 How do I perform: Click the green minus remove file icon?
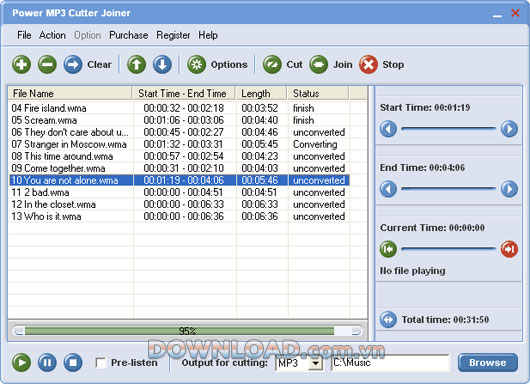coord(47,64)
